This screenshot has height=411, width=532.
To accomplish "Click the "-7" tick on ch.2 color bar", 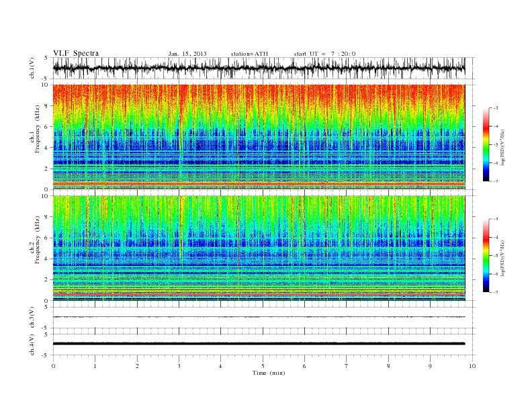I will click(496, 292).
